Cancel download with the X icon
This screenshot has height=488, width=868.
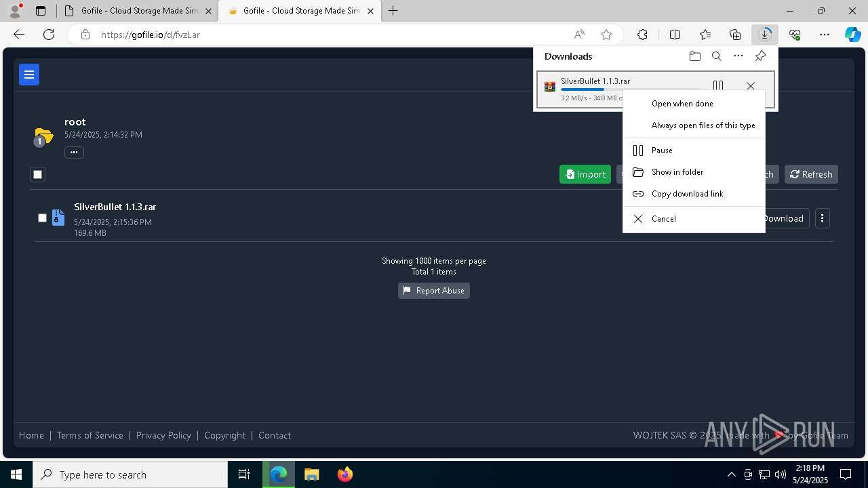coord(750,86)
